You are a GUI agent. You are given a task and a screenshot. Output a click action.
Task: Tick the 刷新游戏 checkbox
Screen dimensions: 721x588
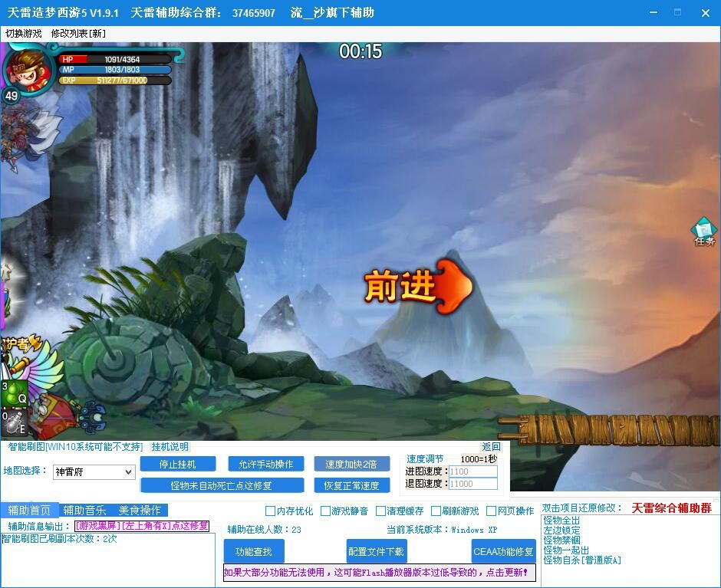[x=455, y=511]
